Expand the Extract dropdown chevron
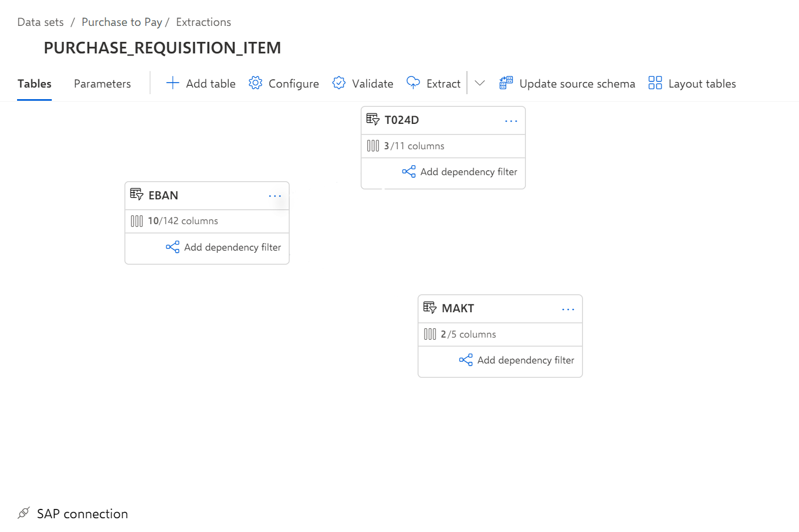The image size is (799, 532). [480, 83]
